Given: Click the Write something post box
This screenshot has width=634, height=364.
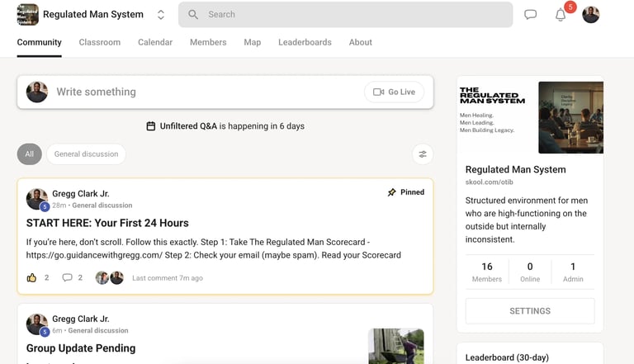Looking at the screenshot, I should pos(225,92).
